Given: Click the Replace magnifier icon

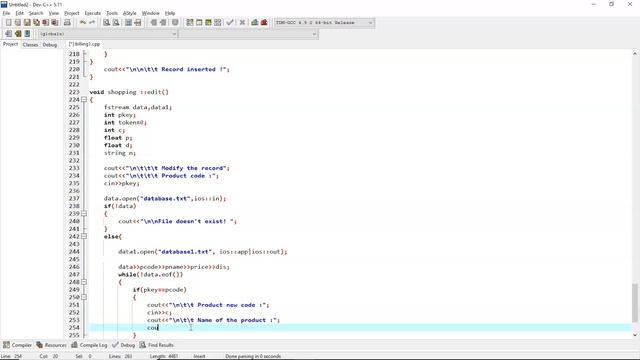Looking at the screenshot, I should point(116,22).
